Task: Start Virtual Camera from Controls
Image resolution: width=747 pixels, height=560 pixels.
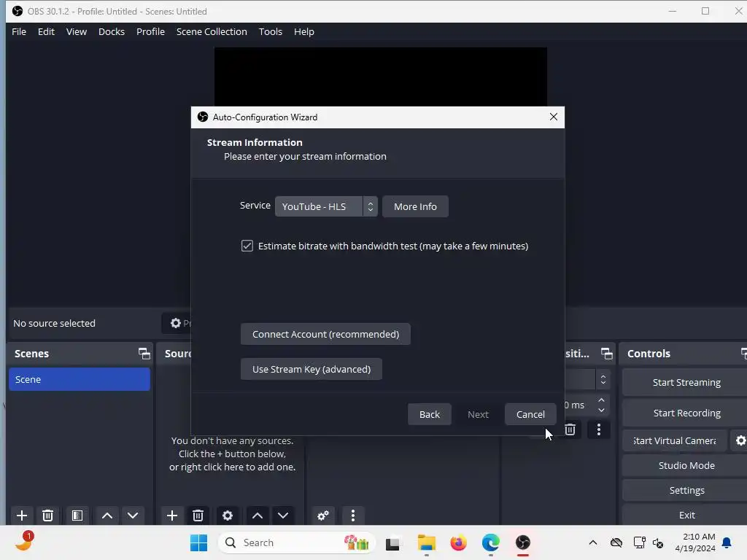Action: pos(675,440)
